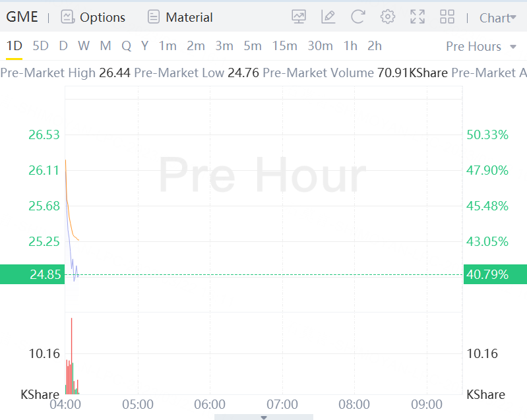
Task: Click the 06:00 time axis label
Action: pyautogui.click(x=210, y=404)
